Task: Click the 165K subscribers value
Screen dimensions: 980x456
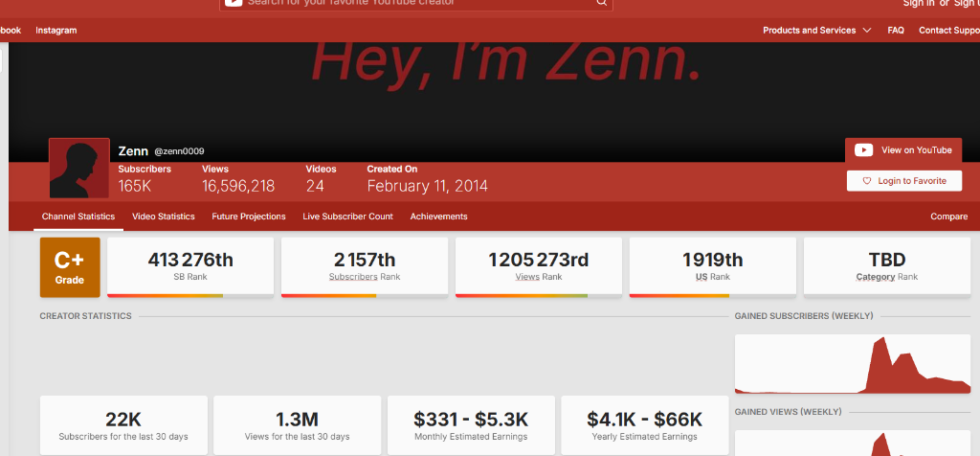Action: pyautogui.click(x=135, y=186)
